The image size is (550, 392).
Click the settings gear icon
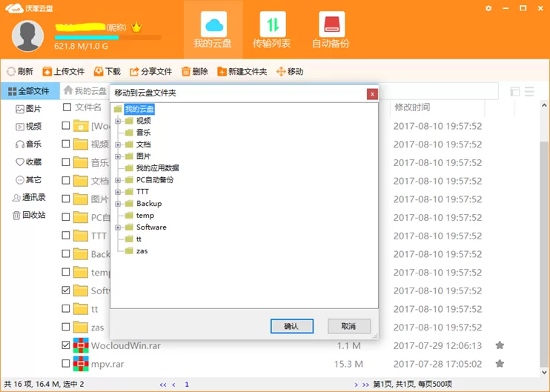(488, 8)
